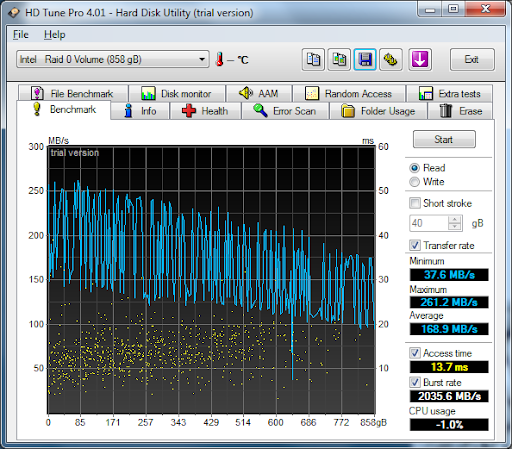Click the Info tab blue icon
The width and height of the screenshot is (512, 449).
[x=128, y=111]
